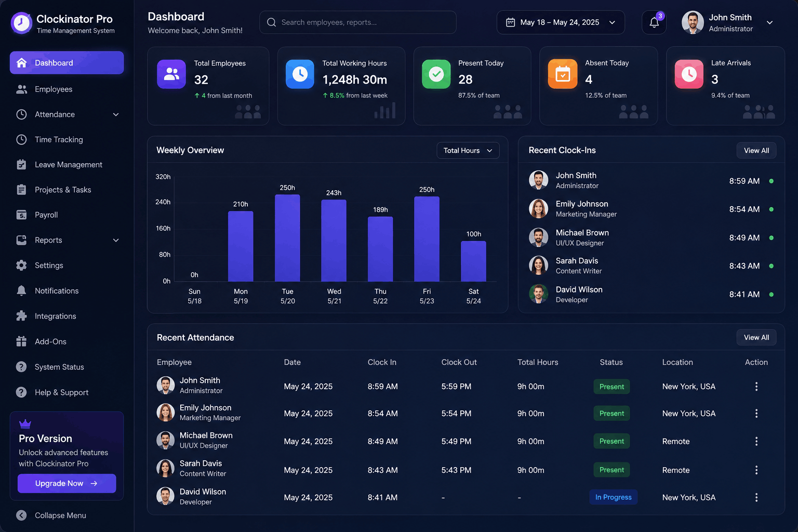Viewport: 798px width, 532px height.
Task: Open actions menu for David Wilson row
Action: coord(756,497)
